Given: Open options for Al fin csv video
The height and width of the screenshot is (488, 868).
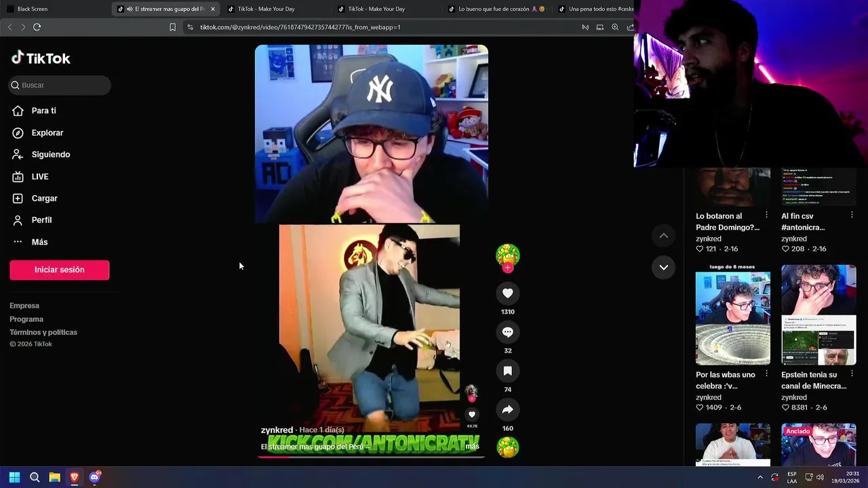Looking at the screenshot, I should click(852, 215).
